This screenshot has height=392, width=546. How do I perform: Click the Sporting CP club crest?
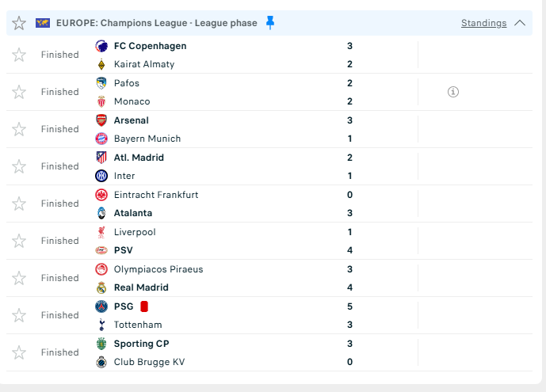pos(101,344)
